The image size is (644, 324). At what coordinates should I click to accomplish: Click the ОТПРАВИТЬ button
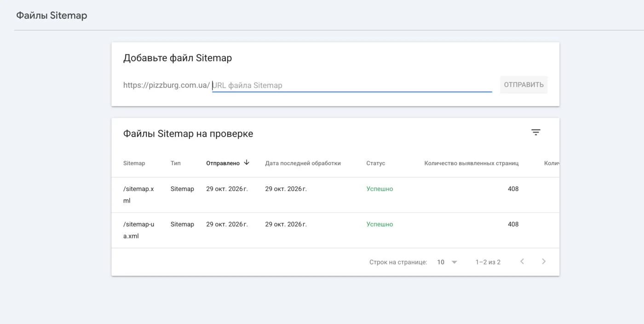tap(523, 85)
